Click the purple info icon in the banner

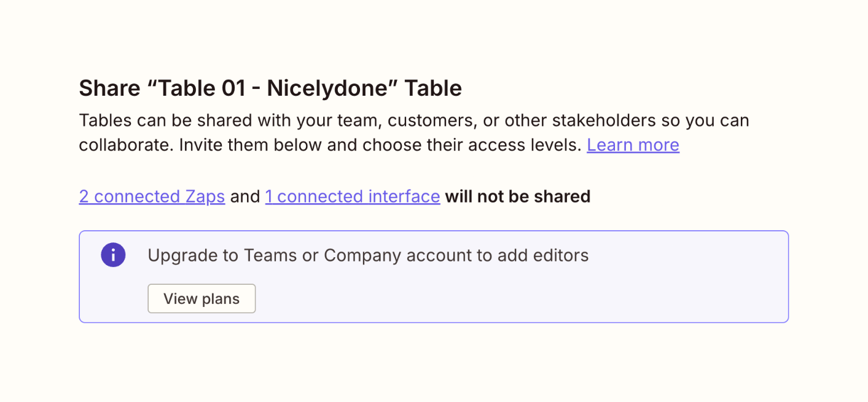coord(113,255)
